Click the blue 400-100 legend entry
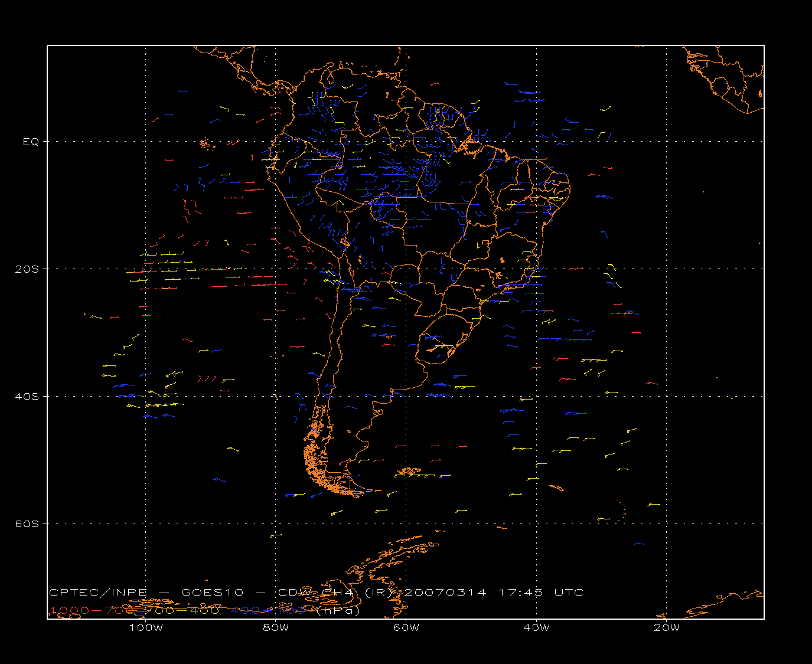This screenshot has height=664, width=812. click(268, 611)
